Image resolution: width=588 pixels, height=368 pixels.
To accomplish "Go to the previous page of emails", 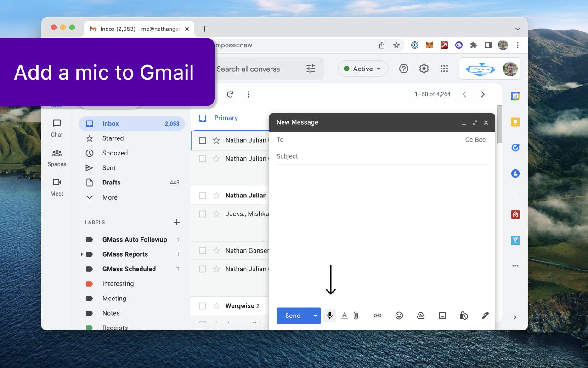I will coord(464,94).
